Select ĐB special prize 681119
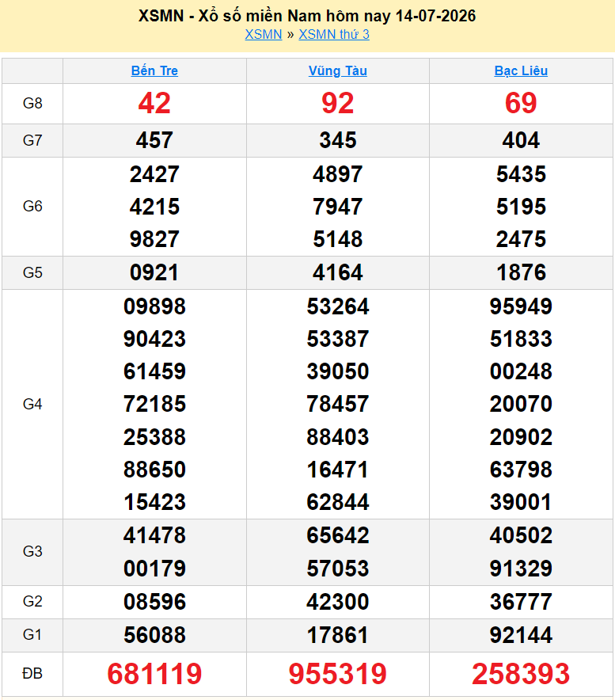615x700 pixels. coord(154,674)
